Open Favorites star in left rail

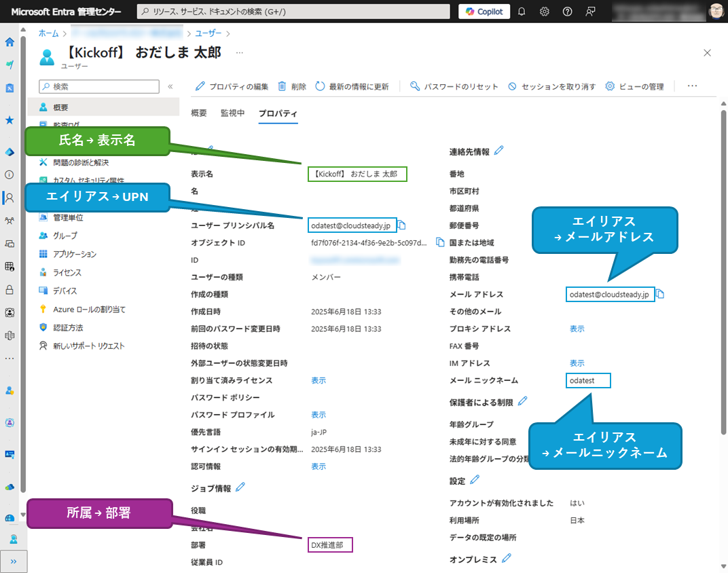click(10, 121)
